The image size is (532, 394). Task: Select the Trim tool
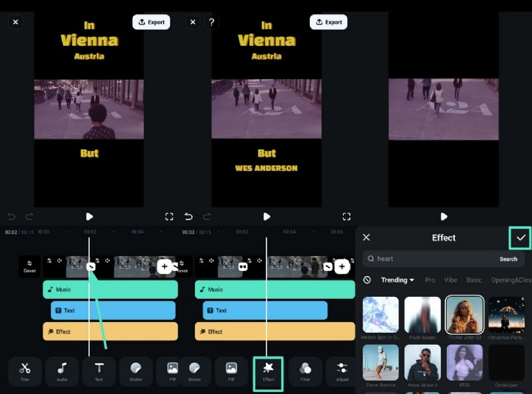(x=25, y=373)
